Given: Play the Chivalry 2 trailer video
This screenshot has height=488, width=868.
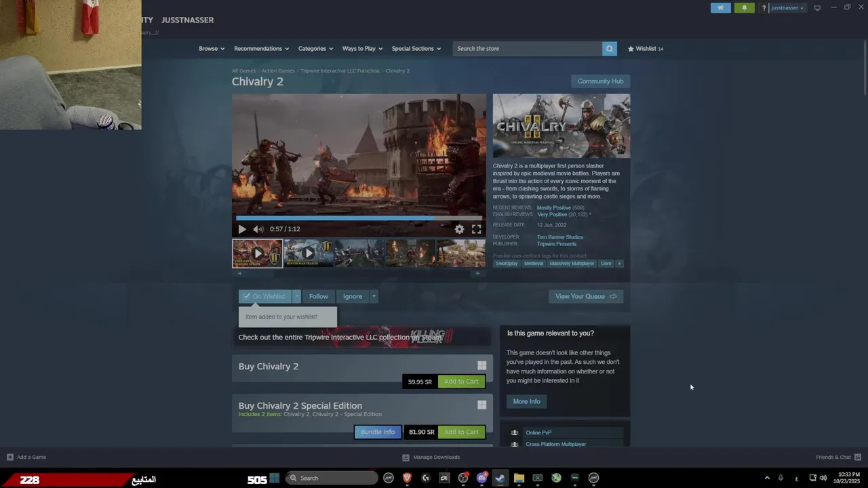Looking at the screenshot, I should click(242, 229).
